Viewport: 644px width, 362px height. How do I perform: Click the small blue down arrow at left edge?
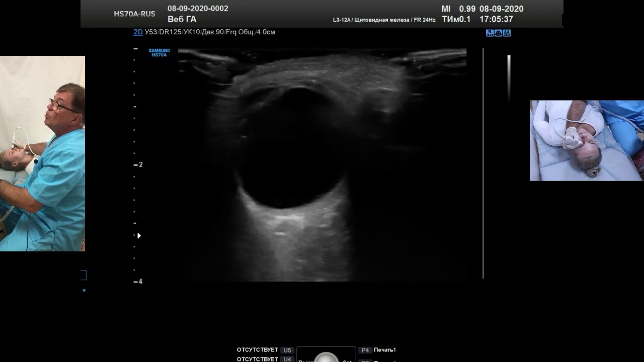(84, 291)
